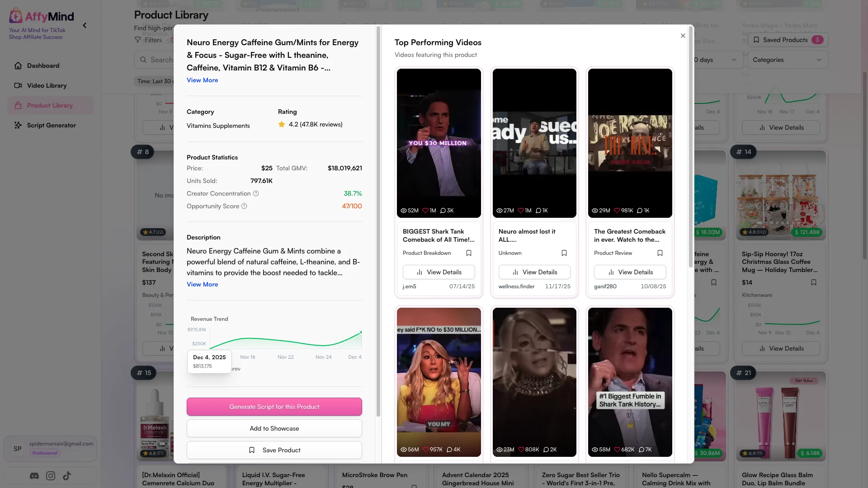This screenshot has width=868, height=488.
Task: Click Opportunity Score help icon
Action: 244,206
